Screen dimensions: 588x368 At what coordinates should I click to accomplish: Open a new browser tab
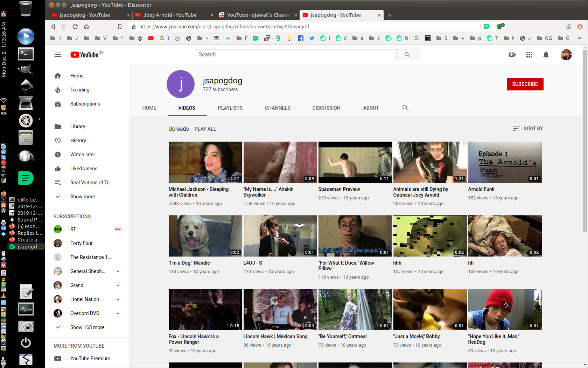390,15
